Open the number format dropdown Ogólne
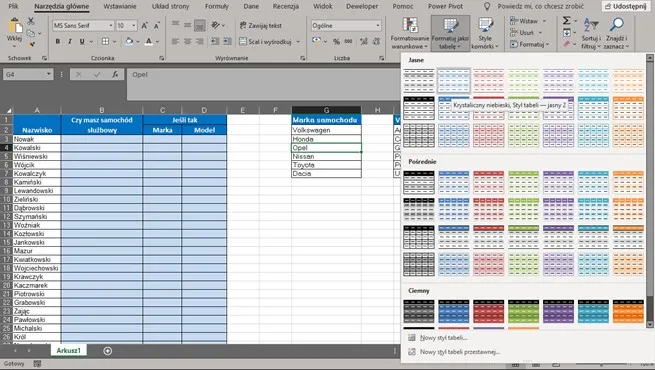 tap(378, 25)
